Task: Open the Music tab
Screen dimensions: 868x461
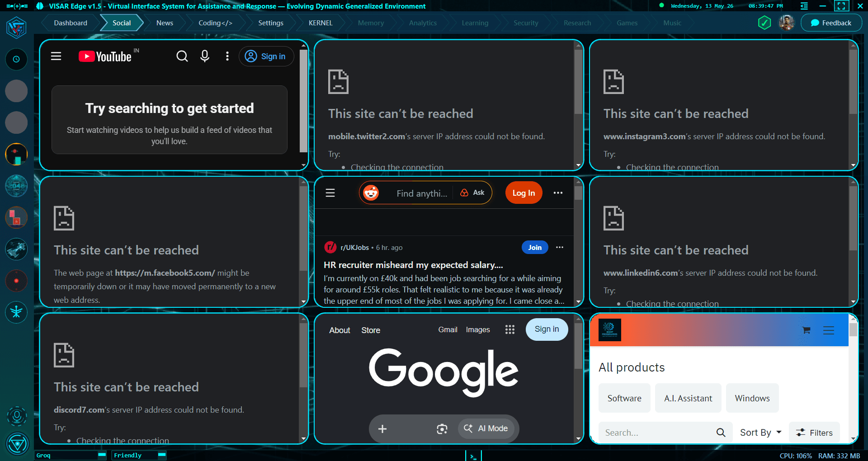Action: click(x=672, y=23)
